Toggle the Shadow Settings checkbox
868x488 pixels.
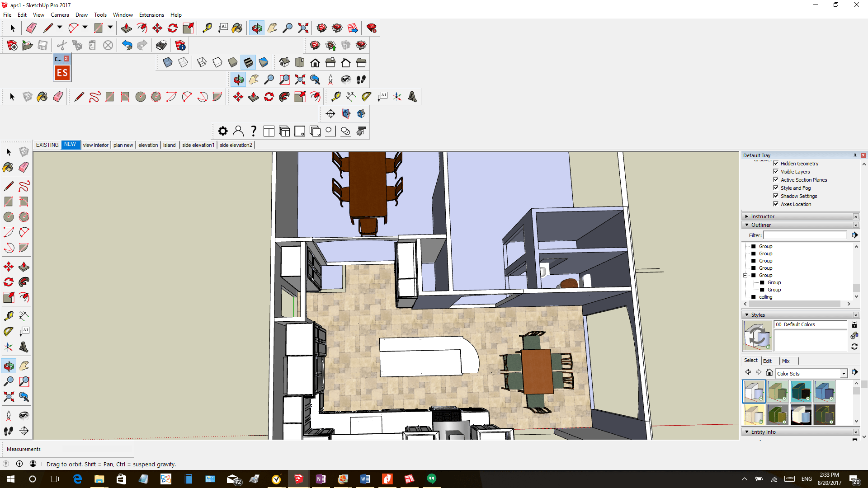click(x=776, y=196)
